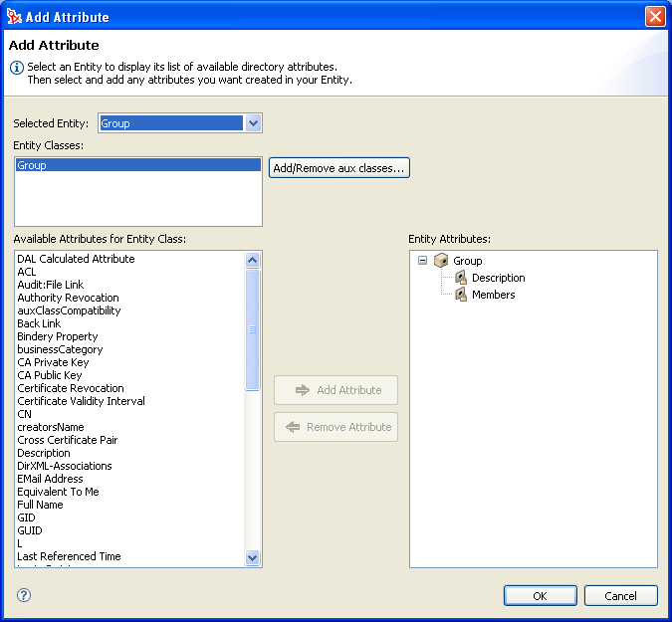
Task: Click the attributes list scrollbar thumb
Action: pos(253,329)
